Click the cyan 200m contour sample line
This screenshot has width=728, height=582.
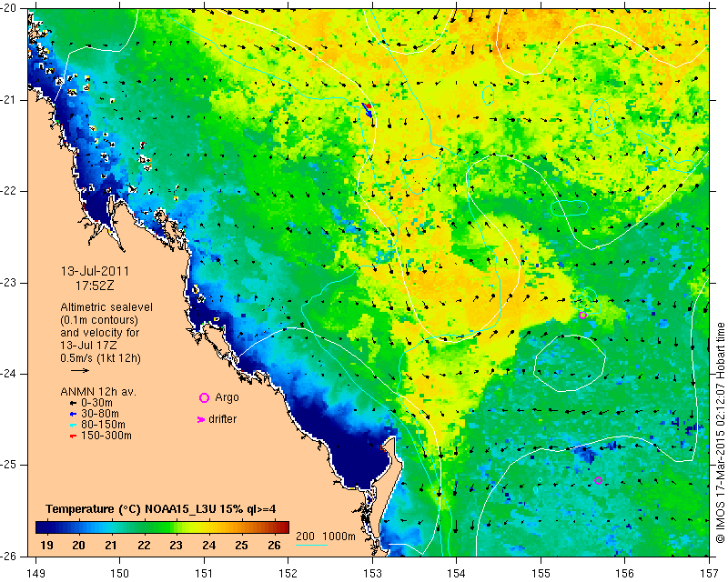(311, 545)
